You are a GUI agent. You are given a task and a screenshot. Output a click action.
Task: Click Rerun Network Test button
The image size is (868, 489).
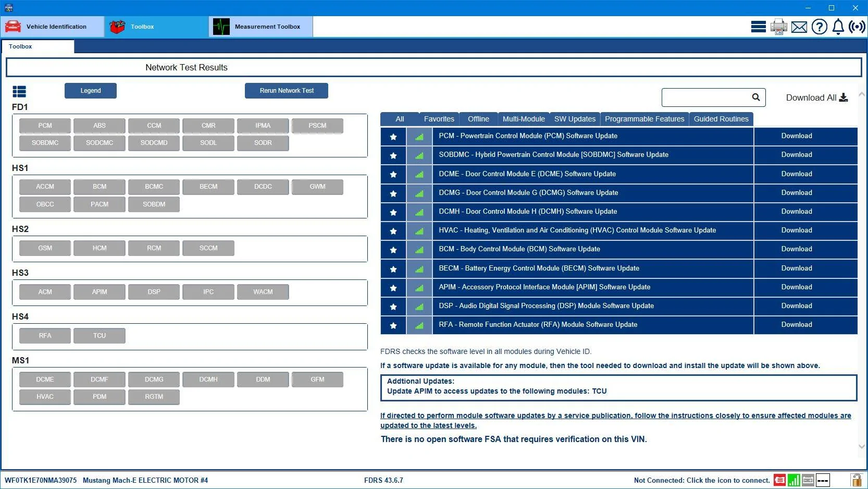287,91
